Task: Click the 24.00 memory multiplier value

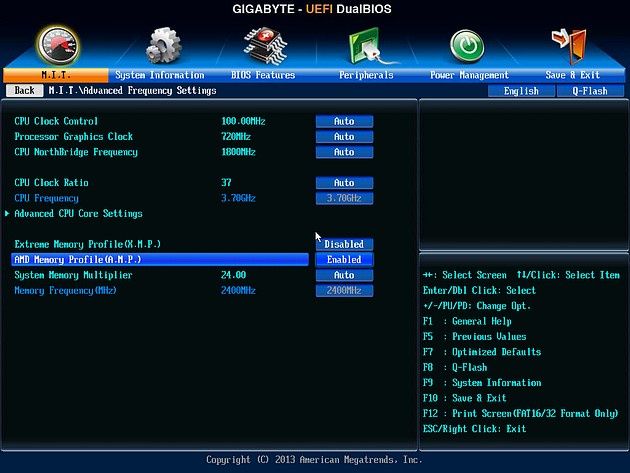Action: [233, 275]
